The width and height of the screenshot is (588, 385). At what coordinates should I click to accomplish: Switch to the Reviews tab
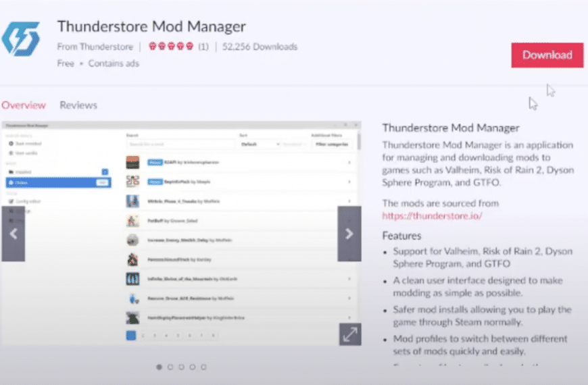(78, 105)
